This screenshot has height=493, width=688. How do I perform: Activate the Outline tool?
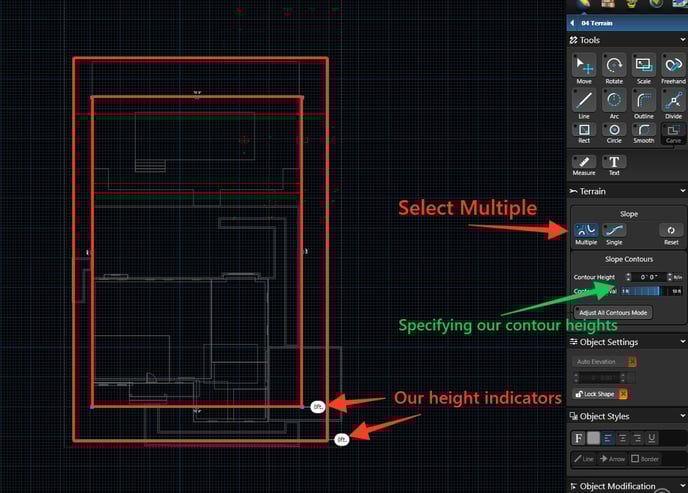643,100
